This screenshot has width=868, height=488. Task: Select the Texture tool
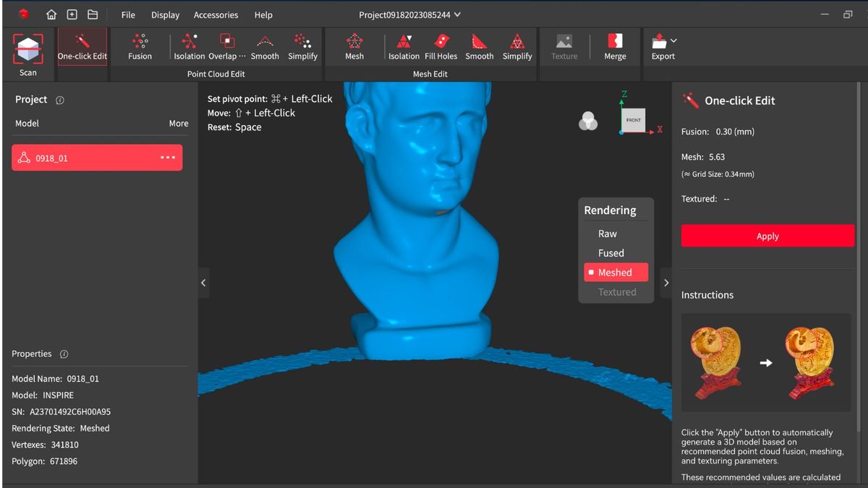(564, 46)
